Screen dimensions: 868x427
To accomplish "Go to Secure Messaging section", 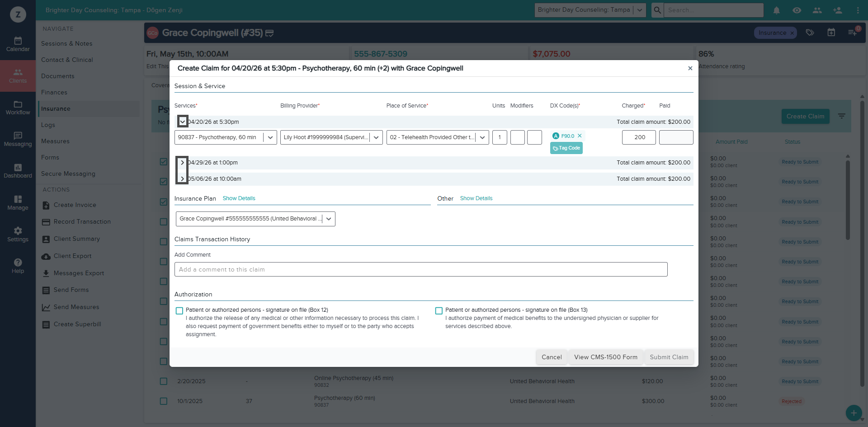I will [x=68, y=174].
